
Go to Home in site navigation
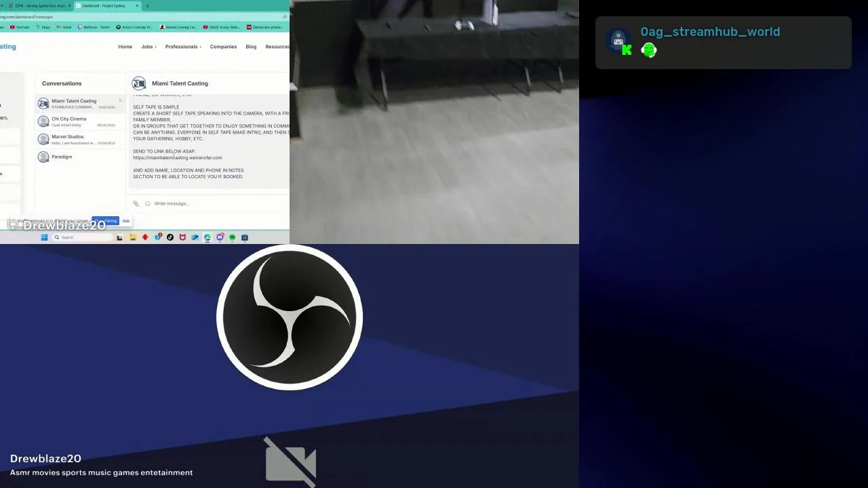point(125,47)
